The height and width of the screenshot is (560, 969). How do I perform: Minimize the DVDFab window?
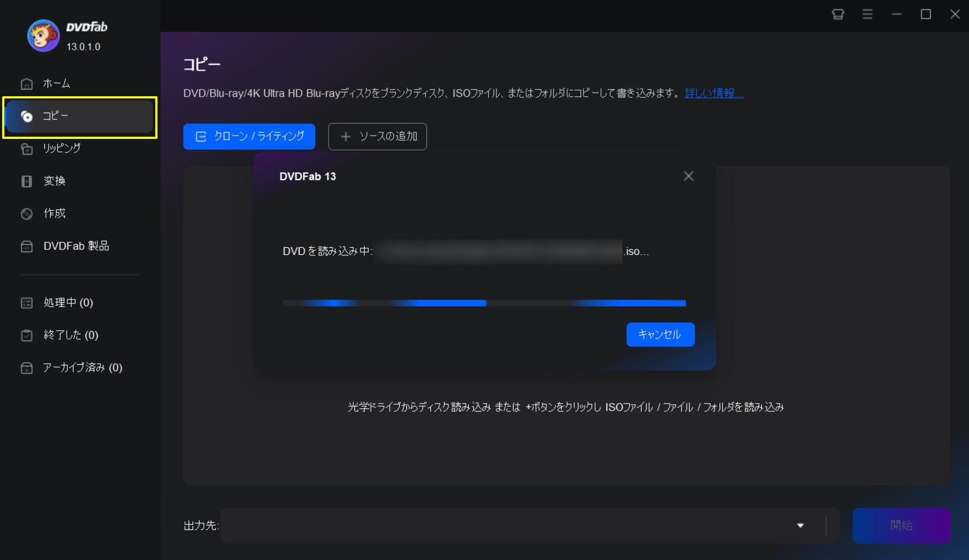[x=896, y=14]
